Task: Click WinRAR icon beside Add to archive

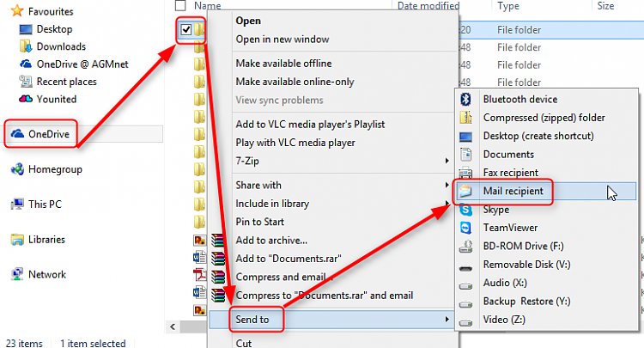Action: [x=218, y=241]
